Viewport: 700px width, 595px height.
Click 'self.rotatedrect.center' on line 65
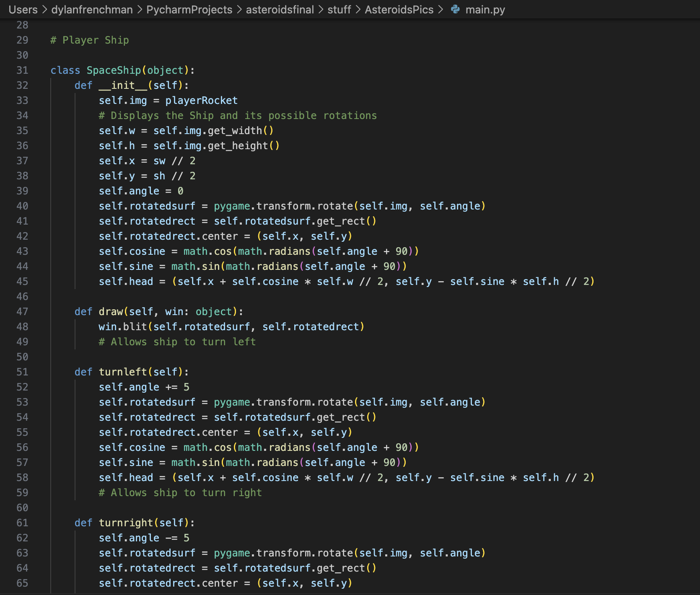pos(168,583)
